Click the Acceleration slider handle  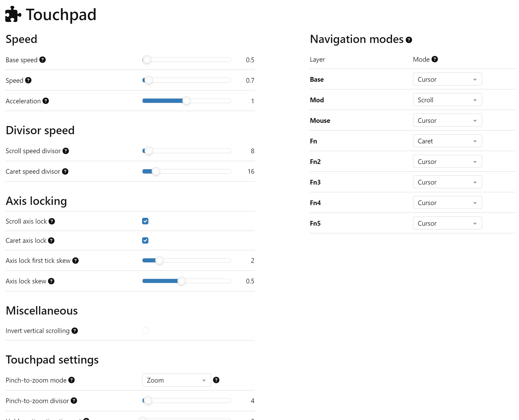(x=187, y=101)
